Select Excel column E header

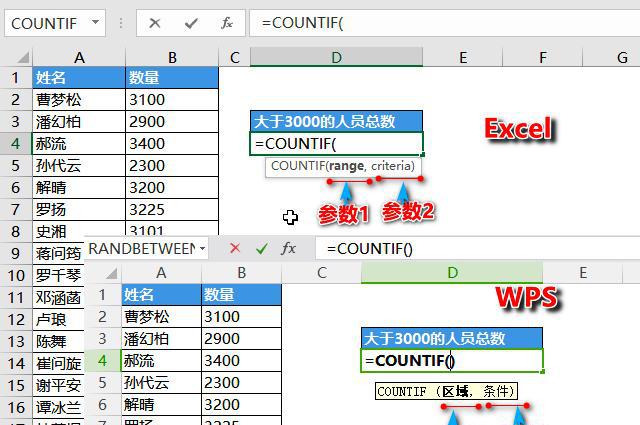[x=462, y=57]
